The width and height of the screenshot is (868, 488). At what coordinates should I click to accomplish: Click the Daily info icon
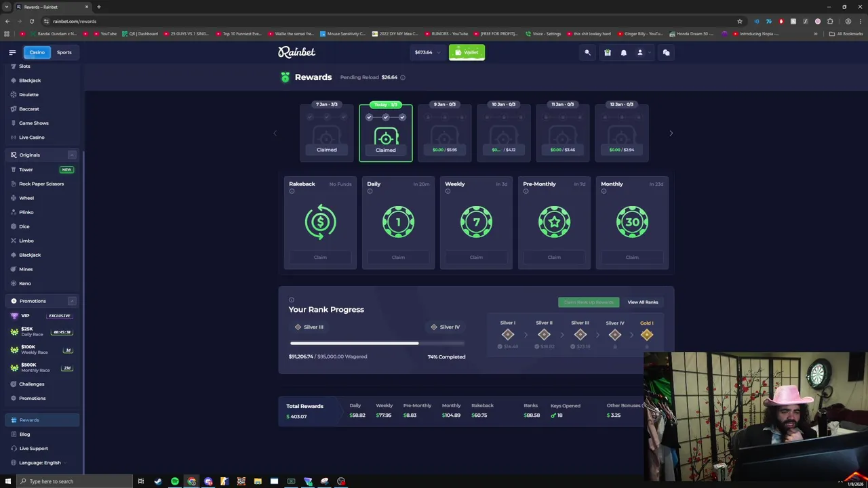pyautogui.click(x=370, y=191)
